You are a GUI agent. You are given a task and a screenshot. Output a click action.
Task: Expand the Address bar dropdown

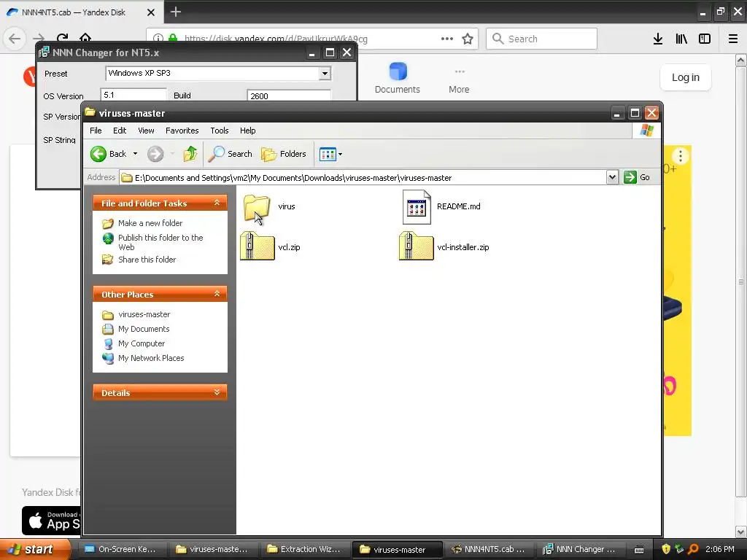[x=612, y=177]
